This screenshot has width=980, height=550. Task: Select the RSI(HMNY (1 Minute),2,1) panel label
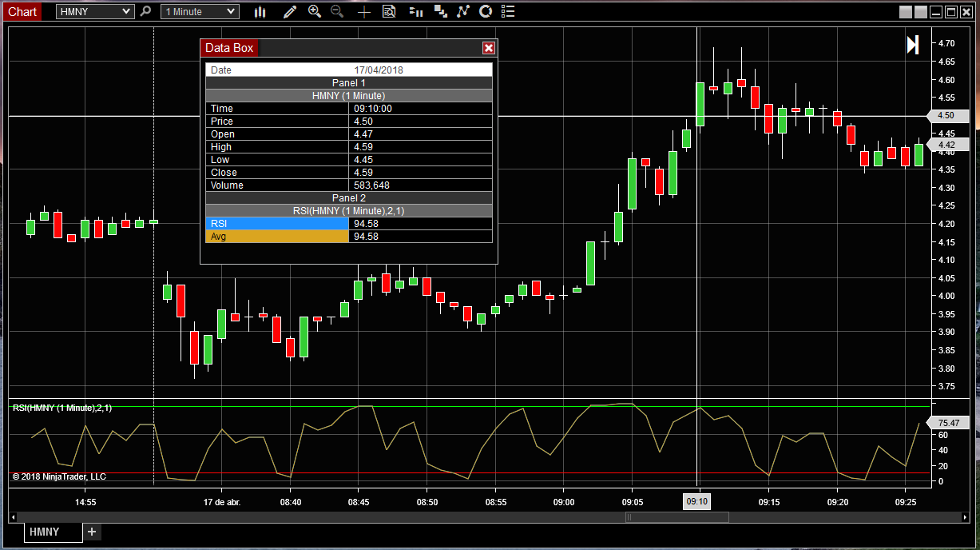click(62, 409)
